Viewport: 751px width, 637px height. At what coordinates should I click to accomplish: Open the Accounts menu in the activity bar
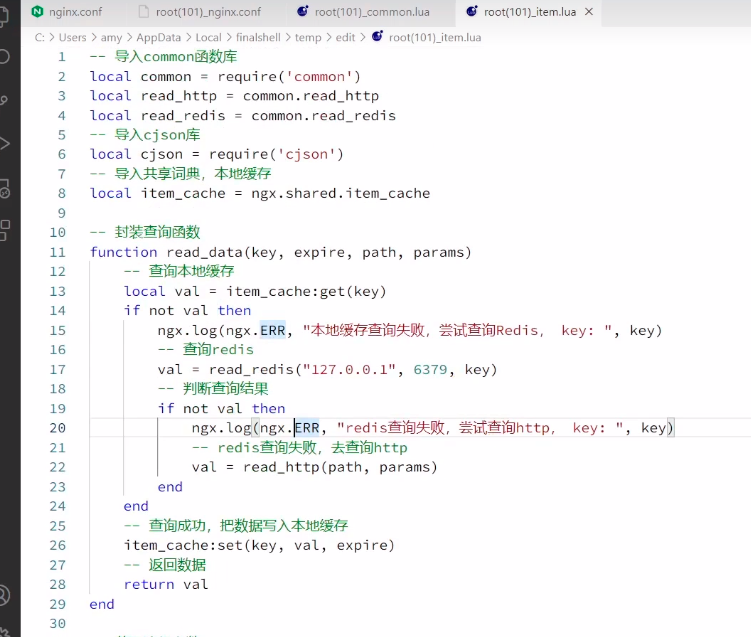coord(4,595)
